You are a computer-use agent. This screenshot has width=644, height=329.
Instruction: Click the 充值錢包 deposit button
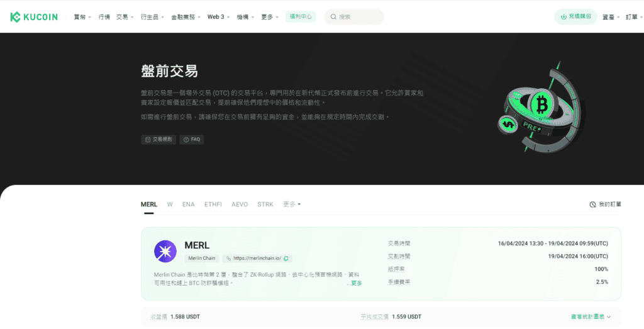click(575, 17)
